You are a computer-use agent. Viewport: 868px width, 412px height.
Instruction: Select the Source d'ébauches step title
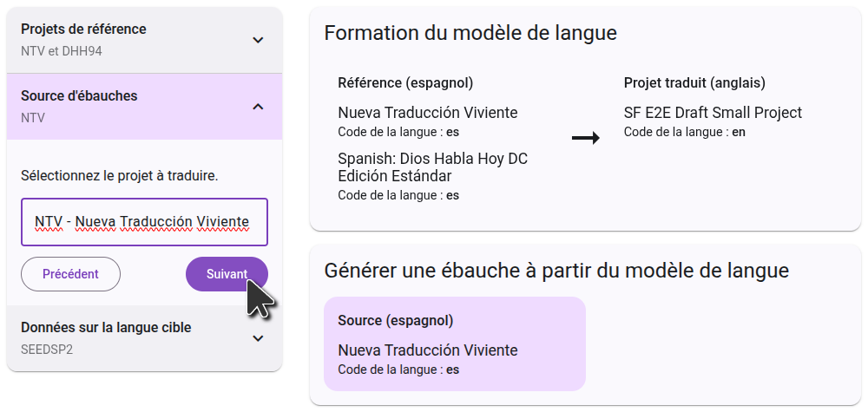(x=79, y=96)
